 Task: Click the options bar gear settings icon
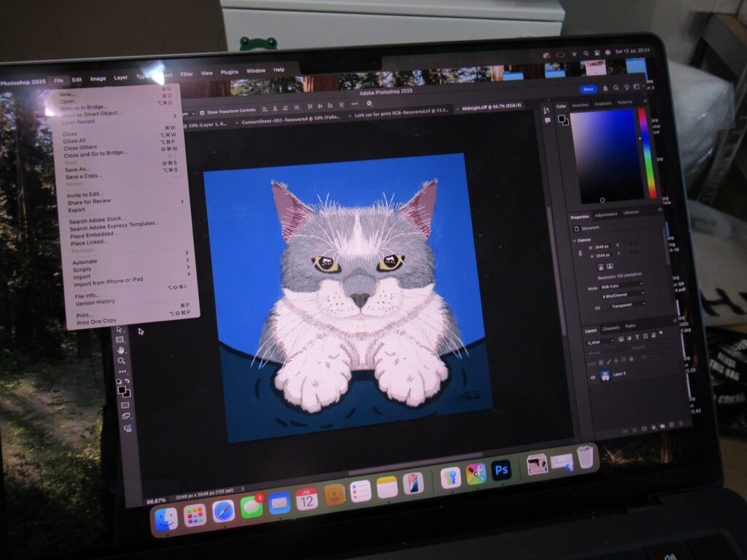pos(369,104)
